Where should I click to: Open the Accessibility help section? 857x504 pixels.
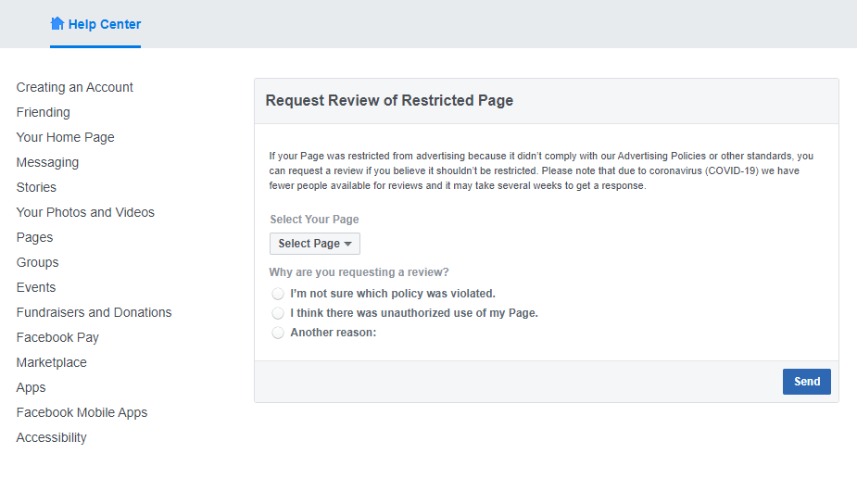(x=51, y=438)
